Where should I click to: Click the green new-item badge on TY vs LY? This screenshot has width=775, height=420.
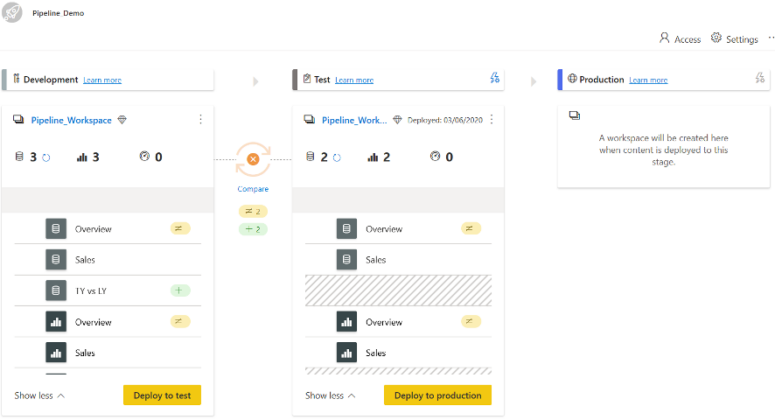coord(180,291)
